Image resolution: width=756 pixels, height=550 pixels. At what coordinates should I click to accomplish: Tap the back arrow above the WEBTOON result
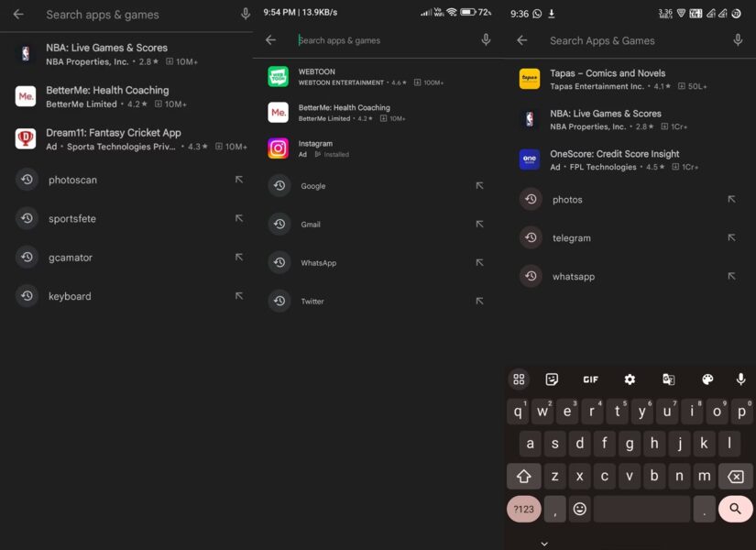(x=271, y=40)
